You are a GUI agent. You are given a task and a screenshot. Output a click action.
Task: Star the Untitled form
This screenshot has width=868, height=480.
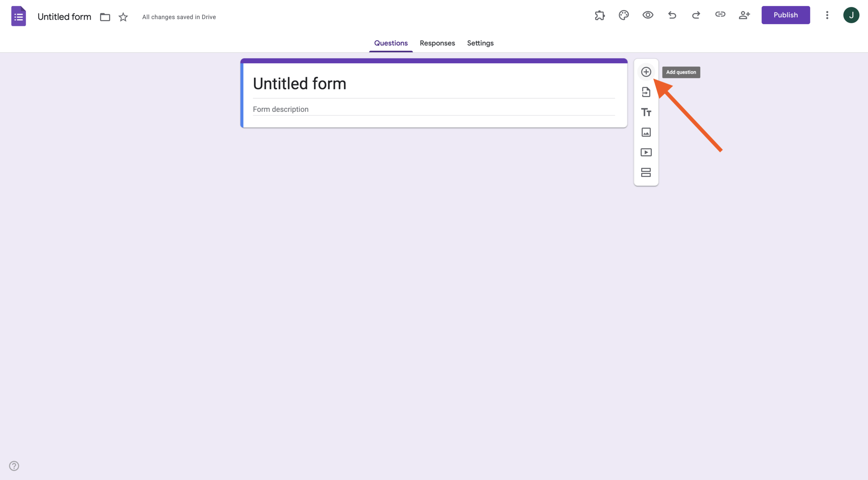pos(123,17)
